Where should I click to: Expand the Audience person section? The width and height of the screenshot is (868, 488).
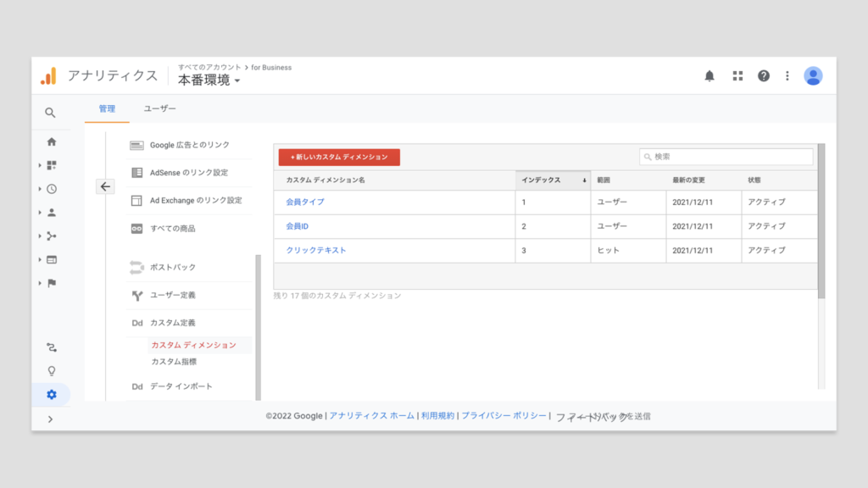pos(51,213)
